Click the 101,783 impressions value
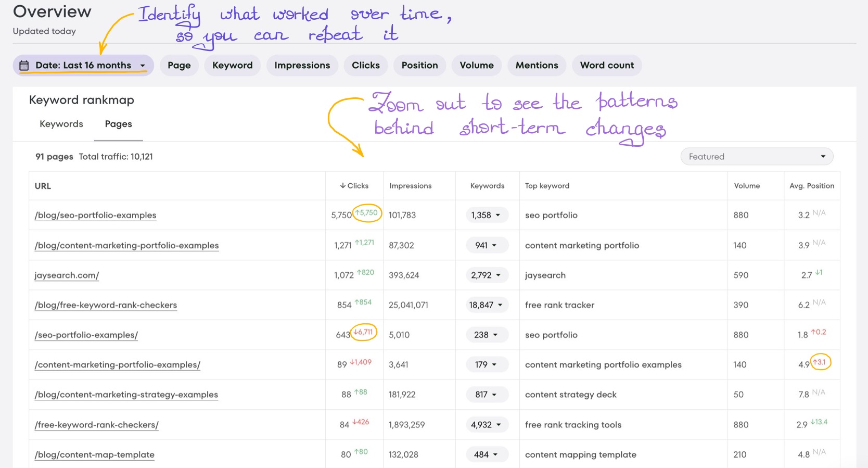The image size is (868, 468). [x=402, y=215]
